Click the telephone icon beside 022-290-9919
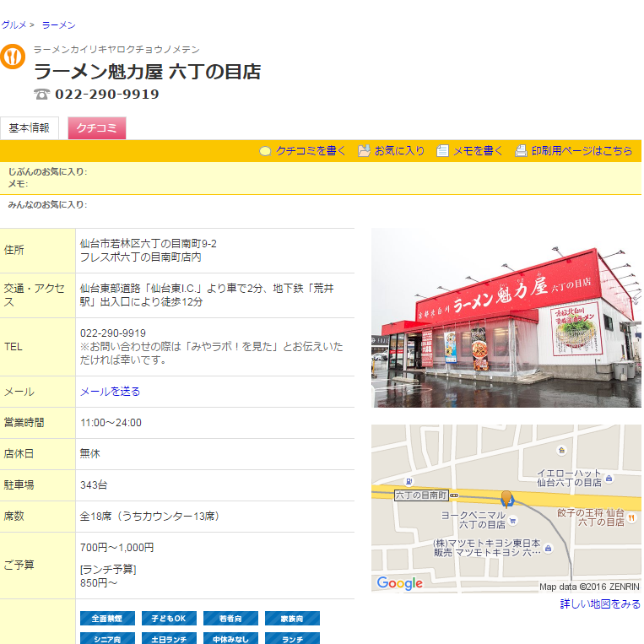The width and height of the screenshot is (644, 644). (41, 94)
